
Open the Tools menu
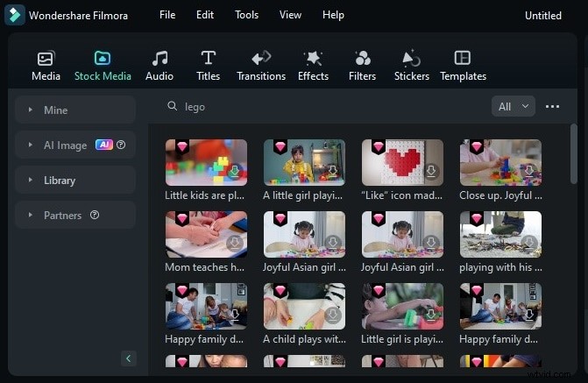(246, 15)
